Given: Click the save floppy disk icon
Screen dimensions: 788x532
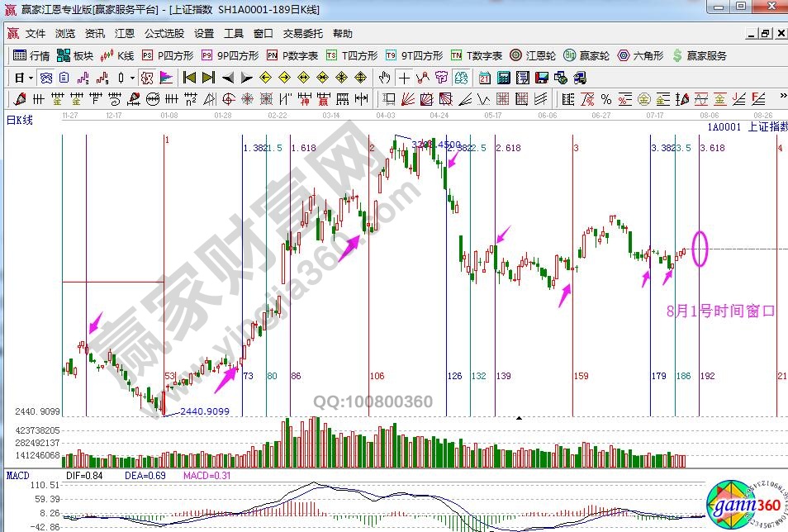Looking at the screenshot, I should (542, 78).
